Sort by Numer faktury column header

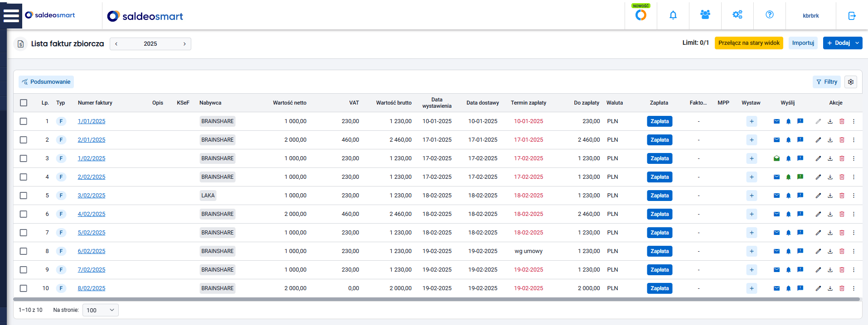coord(95,103)
